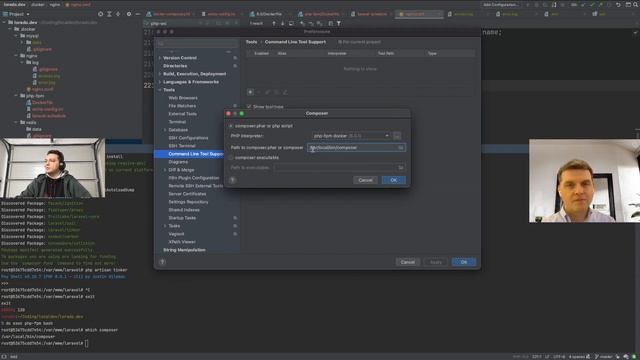Add a new command line tool entry
640x360 pixels.
[250, 92]
